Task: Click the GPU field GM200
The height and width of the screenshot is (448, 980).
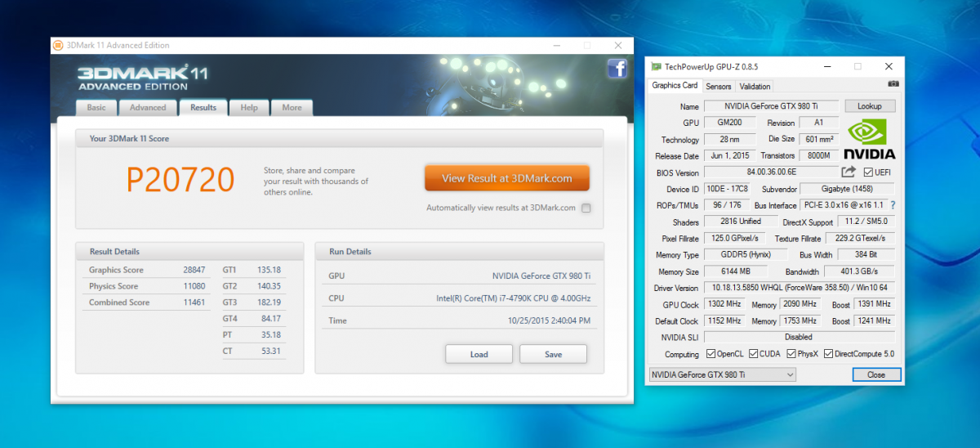Action: pos(730,123)
